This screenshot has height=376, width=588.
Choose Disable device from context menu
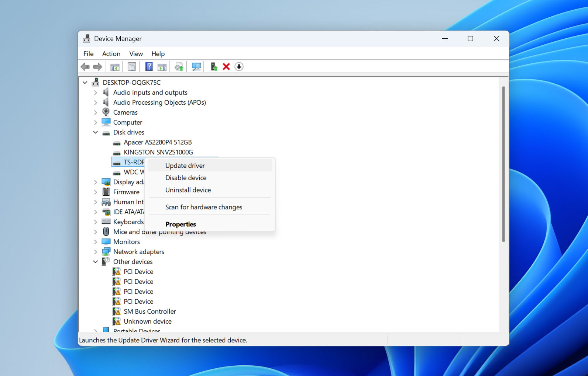click(210, 178)
